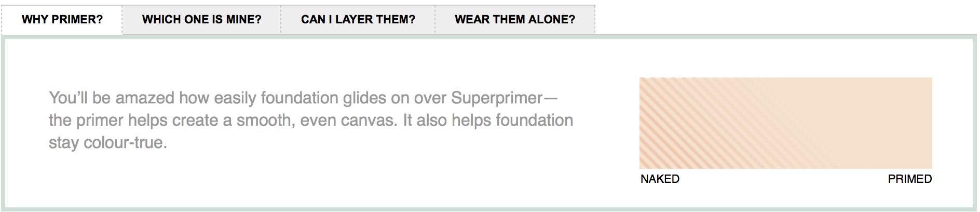980x212 pixels.
Task: Select the WHY PRIMER? tab
Action: click(x=62, y=20)
